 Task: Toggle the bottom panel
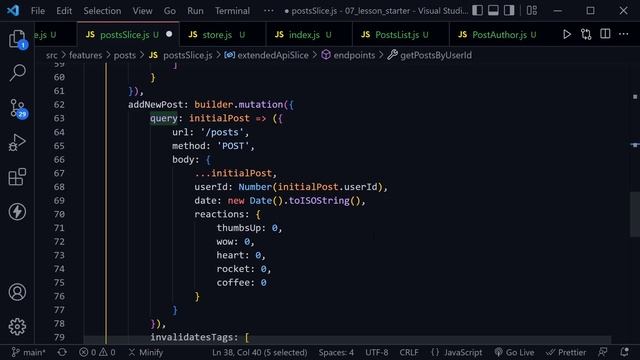[493, 10]
